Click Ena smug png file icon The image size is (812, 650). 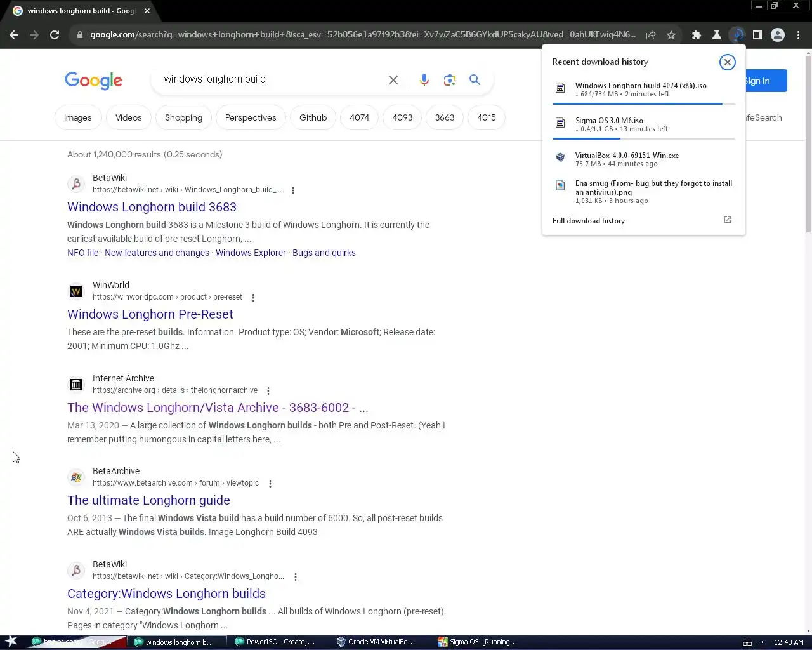coord(560,185)
